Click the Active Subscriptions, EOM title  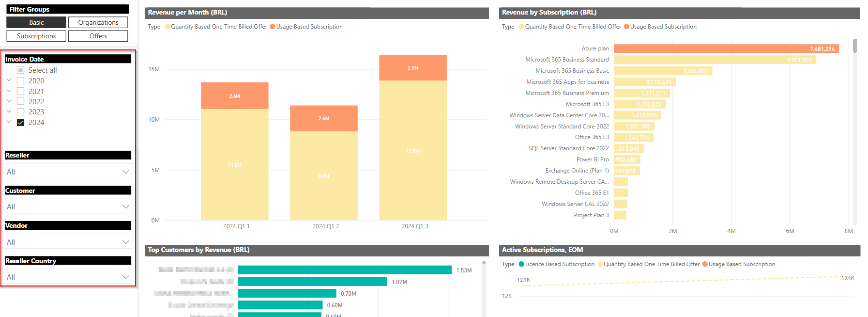[x=542, y=250]
